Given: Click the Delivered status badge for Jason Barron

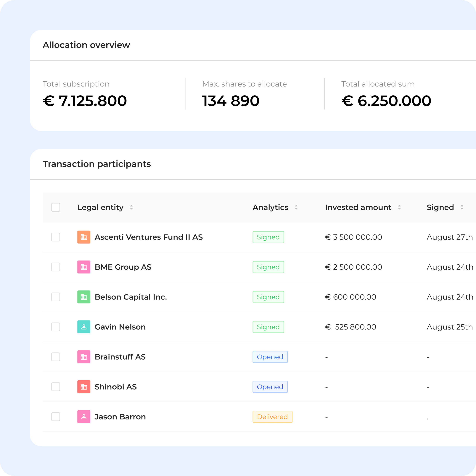Looking at the screenshot, I should coord(272,417).
